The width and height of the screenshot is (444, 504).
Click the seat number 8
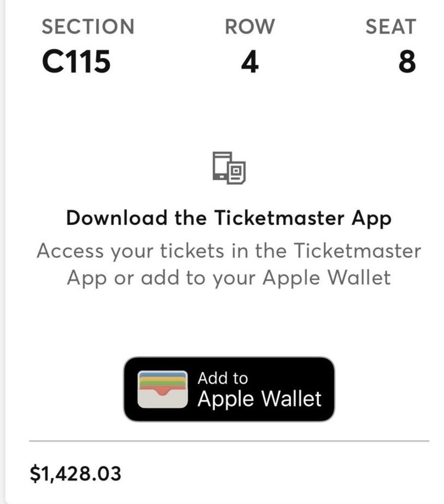[407, 62]
